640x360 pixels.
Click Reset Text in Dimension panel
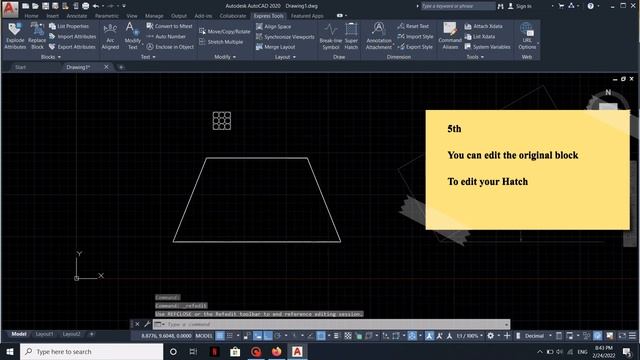pos(413,26)
